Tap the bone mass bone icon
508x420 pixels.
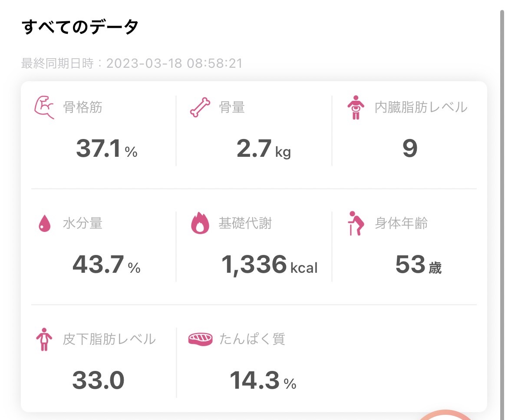tap(200, 107)
